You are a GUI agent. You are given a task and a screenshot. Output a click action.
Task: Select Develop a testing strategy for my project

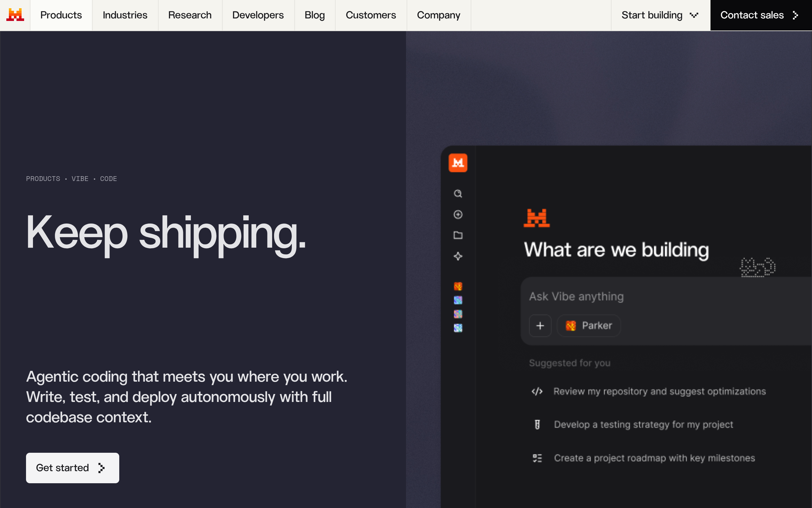(643, 425)
